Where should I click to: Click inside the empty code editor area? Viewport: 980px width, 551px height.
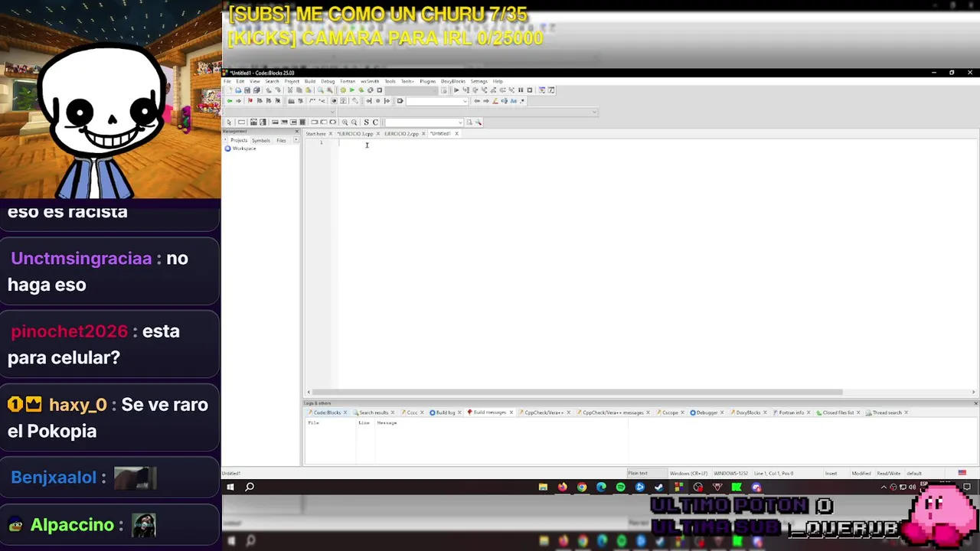(657, 264)
